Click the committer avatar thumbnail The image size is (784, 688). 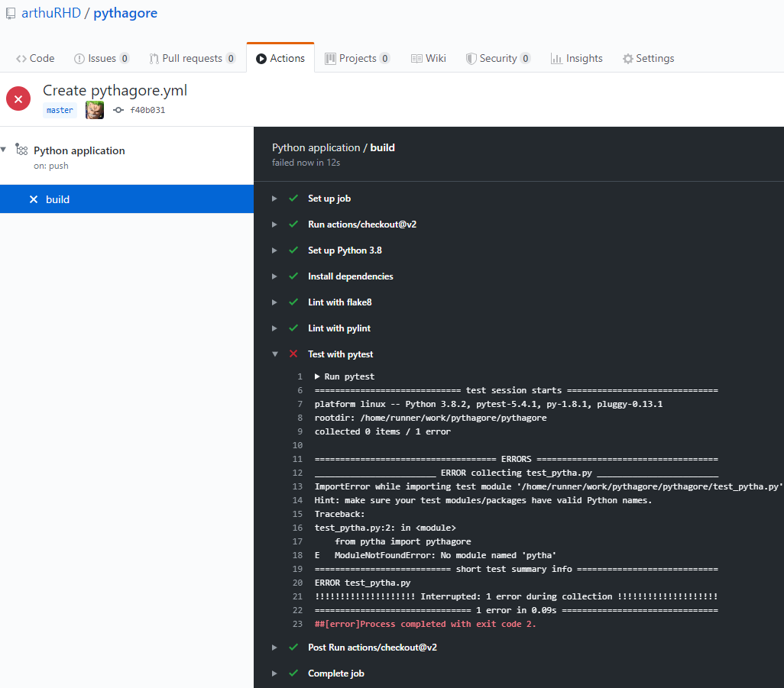pyautogui.click(x=95, y=110)
